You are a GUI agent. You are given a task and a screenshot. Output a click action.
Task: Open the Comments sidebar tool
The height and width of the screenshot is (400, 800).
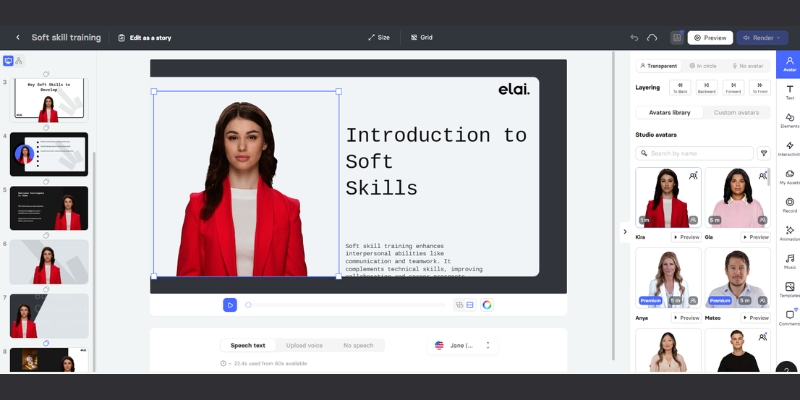[x=789, y=318]
